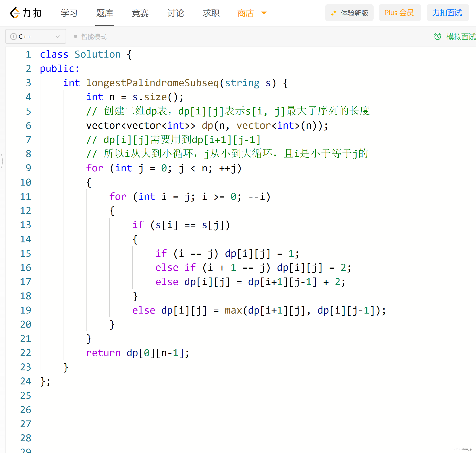The width and height of the screenshot is (476, 453).
Task: Click vector<vector<int>> declaration on line 6
Action: coord(207,126)
